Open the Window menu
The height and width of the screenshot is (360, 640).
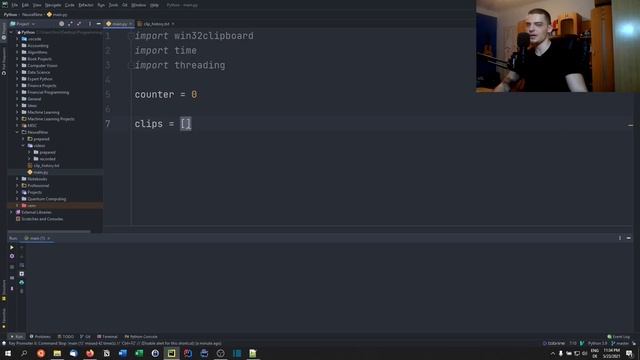coord(138,5)
